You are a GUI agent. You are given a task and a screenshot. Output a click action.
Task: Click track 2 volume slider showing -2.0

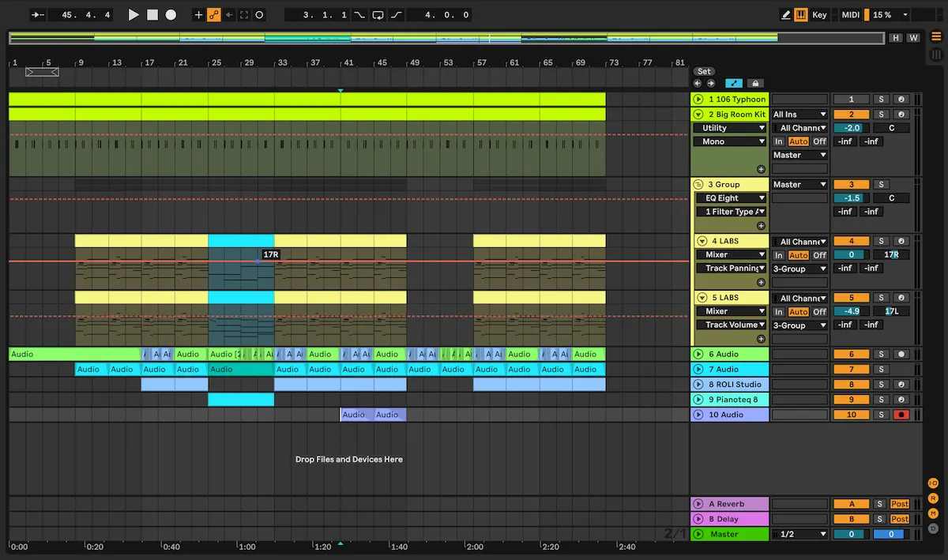[851, 128]
